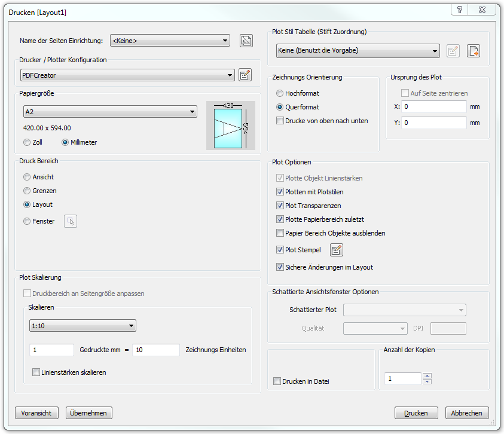Select the Hochformat orientation
Image resolution: width=504 pixels, height=434 pixels.
point(280,93)
